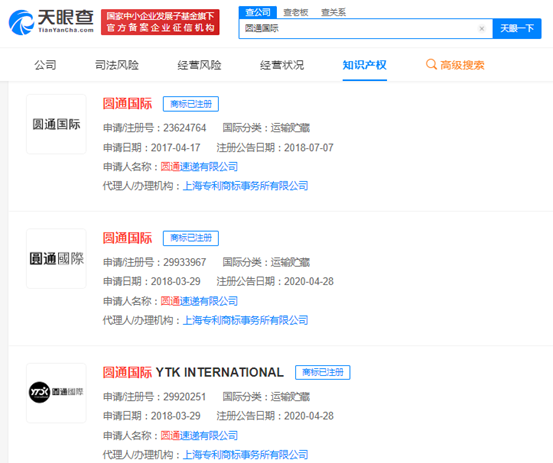Open 圆通国际 YTK INTERNATIONAL trademark title

[193, 372]
